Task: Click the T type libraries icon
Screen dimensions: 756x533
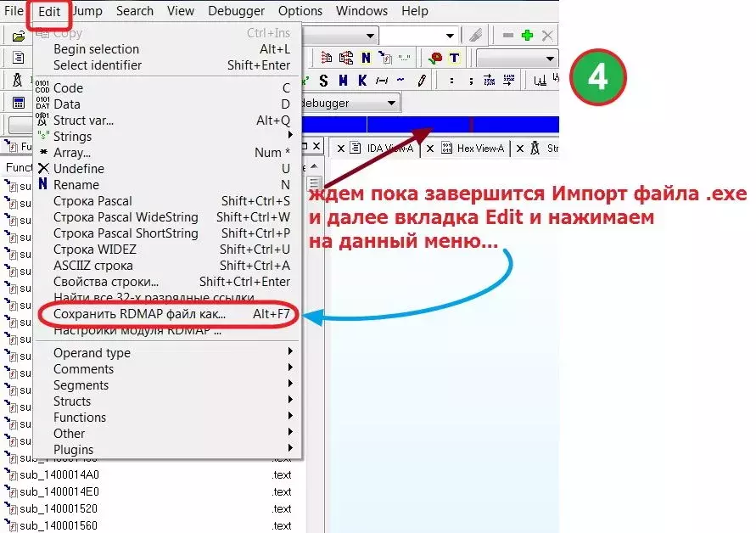Action: (454, 59)
